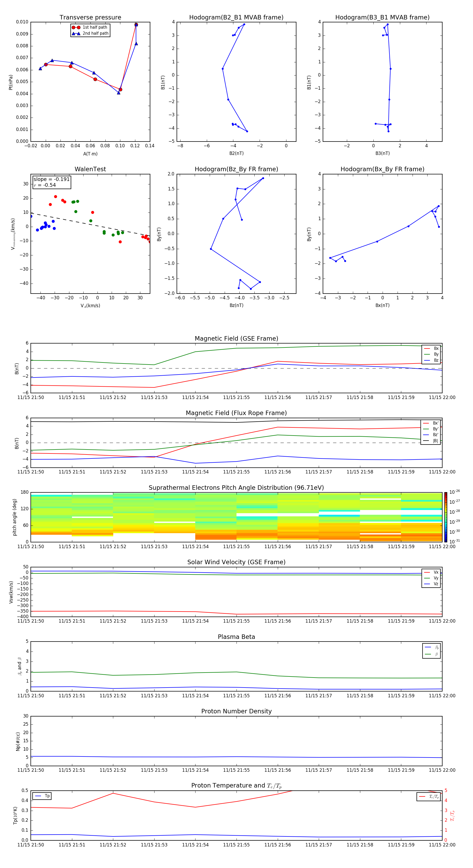Click the Te/Tp legend entry in temperature plot
The height and width of the screenshot is (868, 473).
pyautogui.click(x=429, y=797)
